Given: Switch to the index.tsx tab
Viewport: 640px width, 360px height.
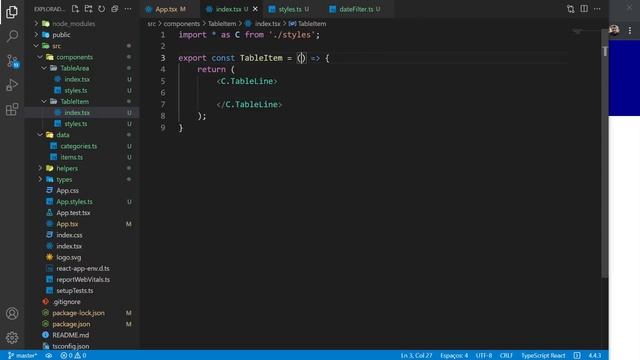Looking at the screenshot, I should point(229,9).
